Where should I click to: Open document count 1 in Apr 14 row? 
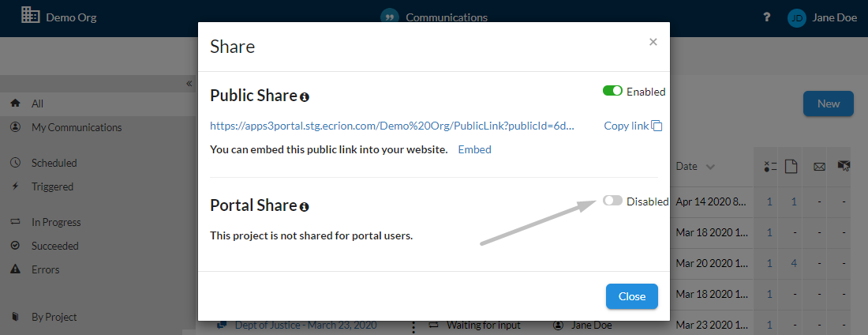794,202
